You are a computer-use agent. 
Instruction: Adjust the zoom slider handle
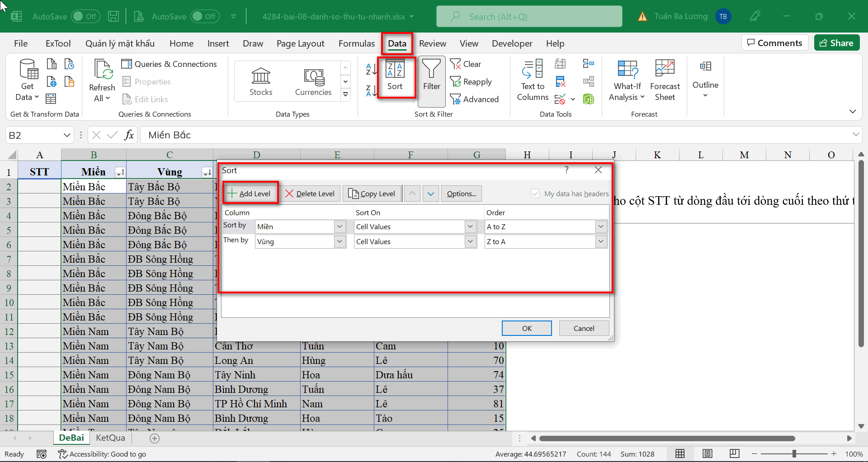tap(794, 454)
